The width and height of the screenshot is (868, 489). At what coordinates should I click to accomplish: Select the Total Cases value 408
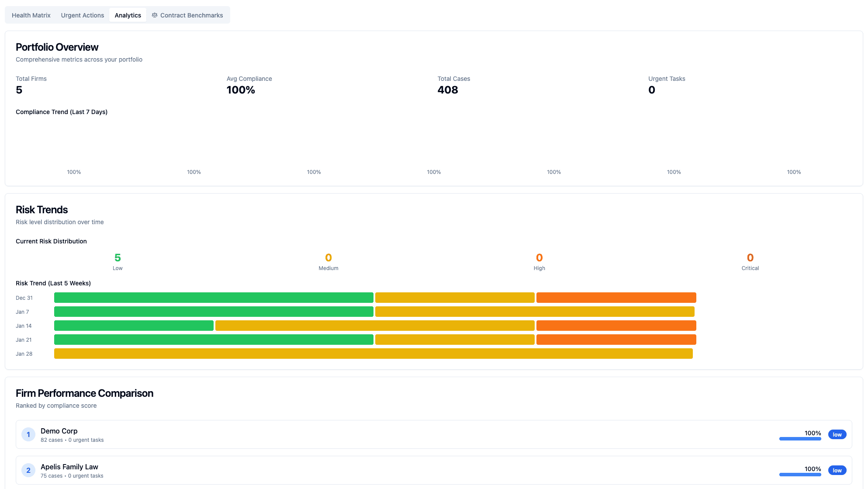coord(448,90)
